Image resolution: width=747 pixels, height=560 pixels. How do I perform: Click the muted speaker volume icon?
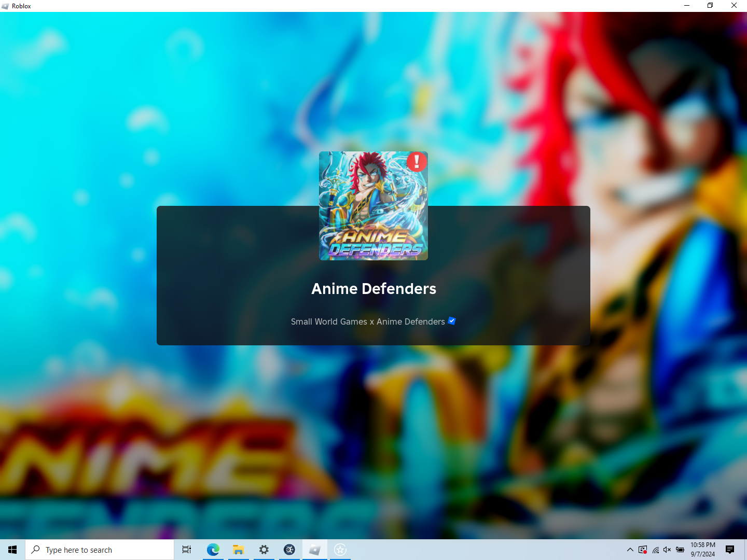click(x=667, y=550)
